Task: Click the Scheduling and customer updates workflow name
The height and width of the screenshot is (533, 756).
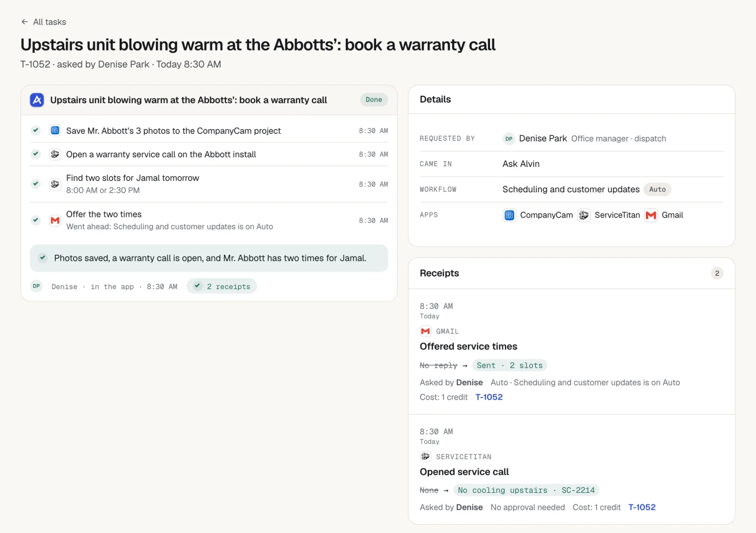Action: point(571,189)
